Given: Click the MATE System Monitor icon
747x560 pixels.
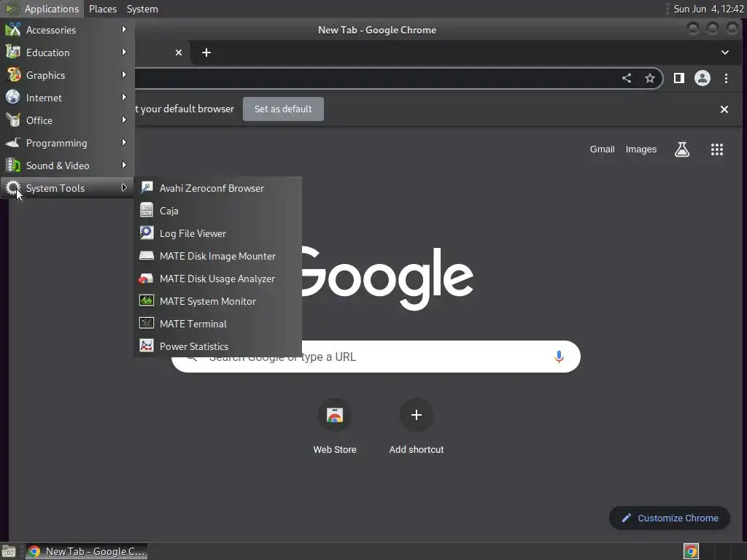Looking at the screenshot, I should (x=146, y=300).
